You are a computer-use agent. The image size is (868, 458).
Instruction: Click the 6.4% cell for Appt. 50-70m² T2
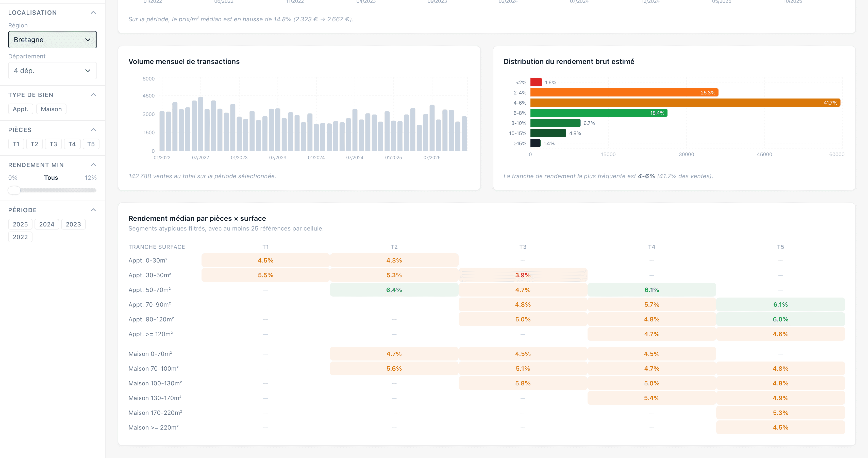394,290
